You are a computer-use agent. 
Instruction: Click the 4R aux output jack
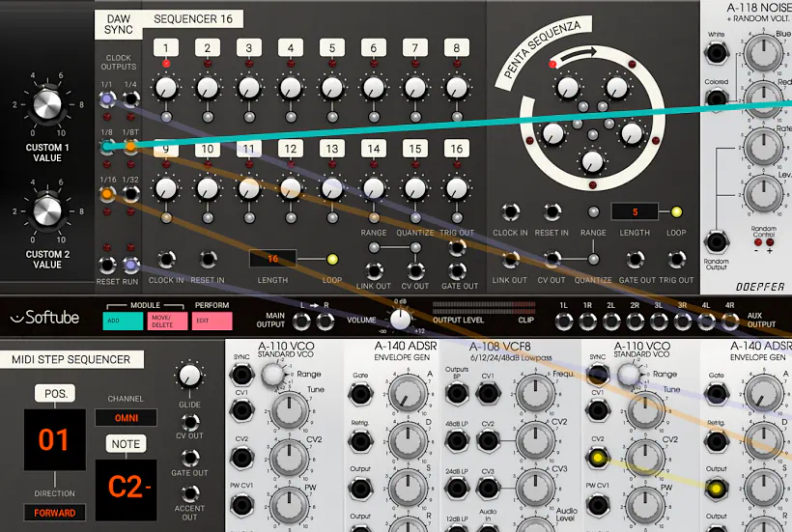coord(730,322)
